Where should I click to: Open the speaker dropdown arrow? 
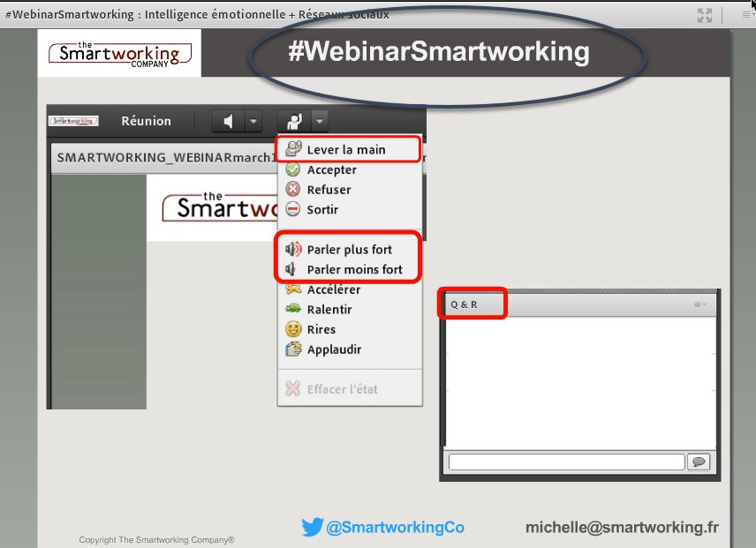(x=253, y=121)
